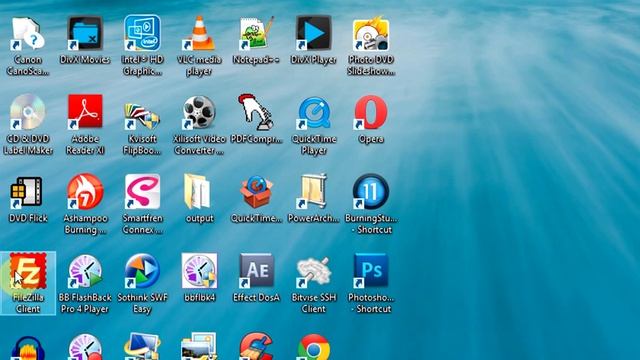Image resolution: width=640 pixels, height=360 pixels.
Task: Select the DivX Player icon
Action: click(x=313, y=33)
